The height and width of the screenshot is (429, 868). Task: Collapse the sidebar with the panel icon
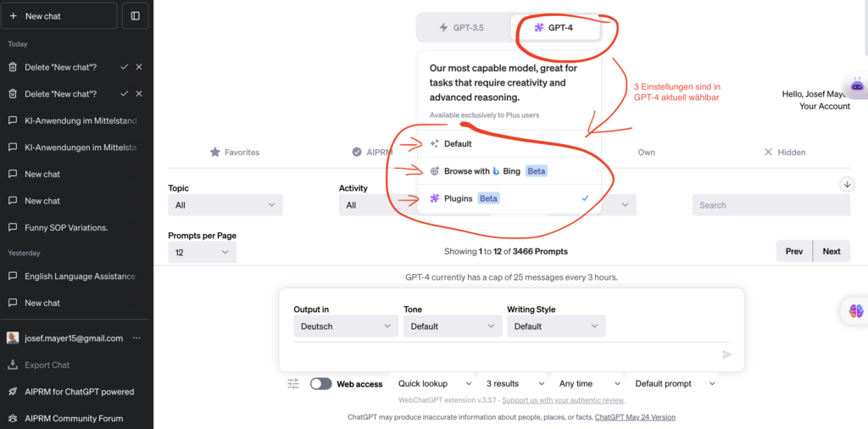coord(135,16)
